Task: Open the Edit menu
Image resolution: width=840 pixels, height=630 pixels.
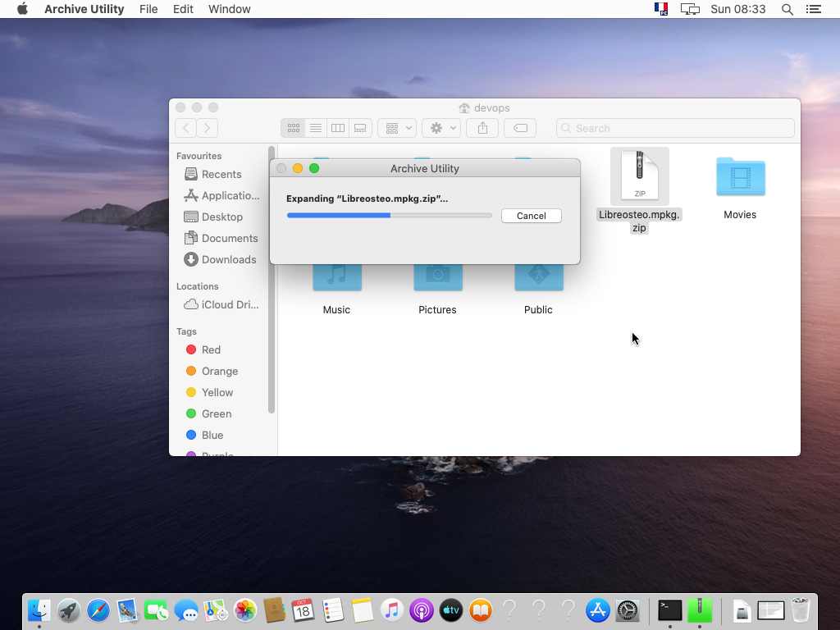Action: coord(183,9)
